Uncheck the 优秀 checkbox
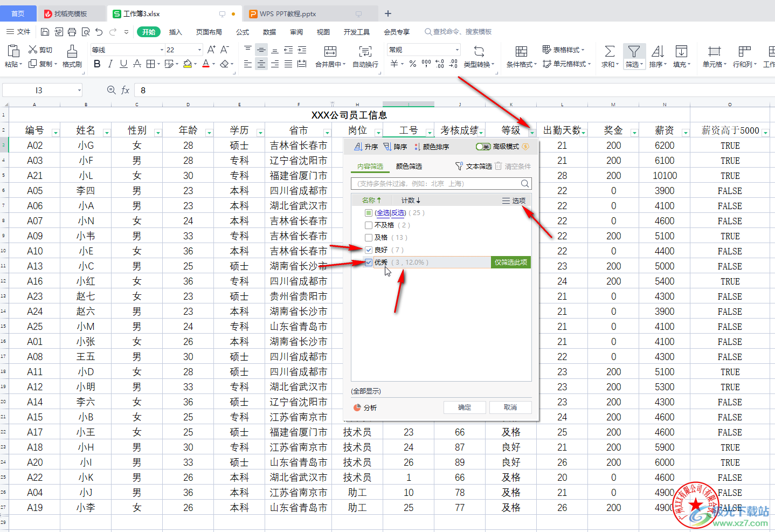775x532 pixels. pyautogui.click(x=369, y=262)
